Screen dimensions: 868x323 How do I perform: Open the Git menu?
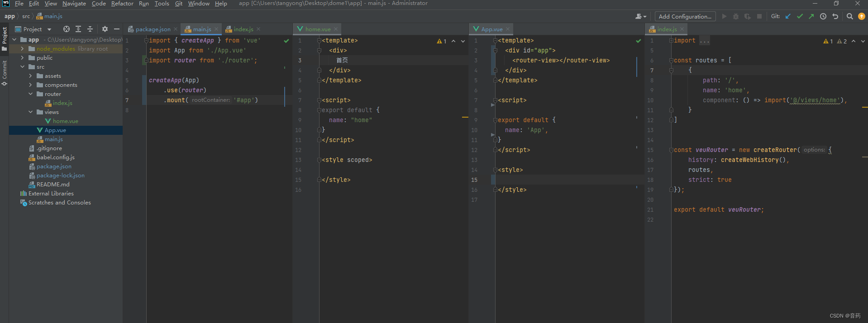pyautogui.click(x=179, y=4)
